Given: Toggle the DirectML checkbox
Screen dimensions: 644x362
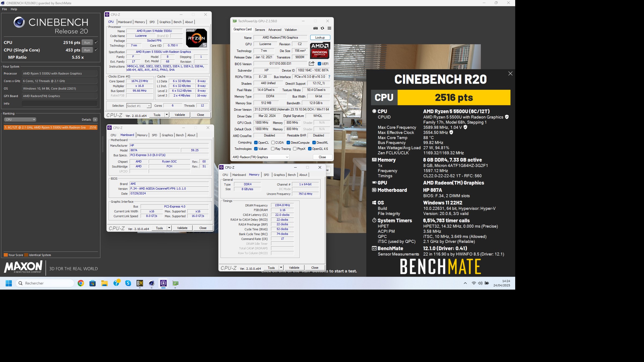Looking at the screenshot, I should (314, 143).
